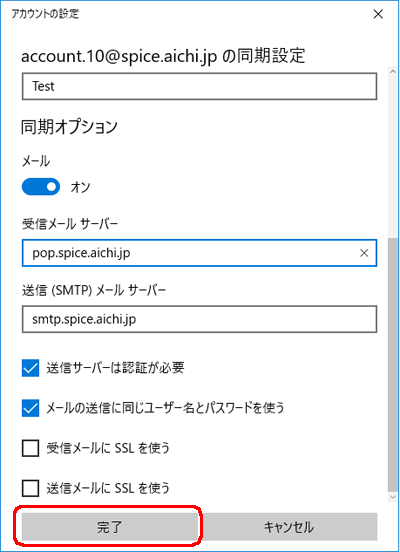Click the 送信サーバーは認証が必要 label text
This screenshot has height=552, width=400.
115,368
